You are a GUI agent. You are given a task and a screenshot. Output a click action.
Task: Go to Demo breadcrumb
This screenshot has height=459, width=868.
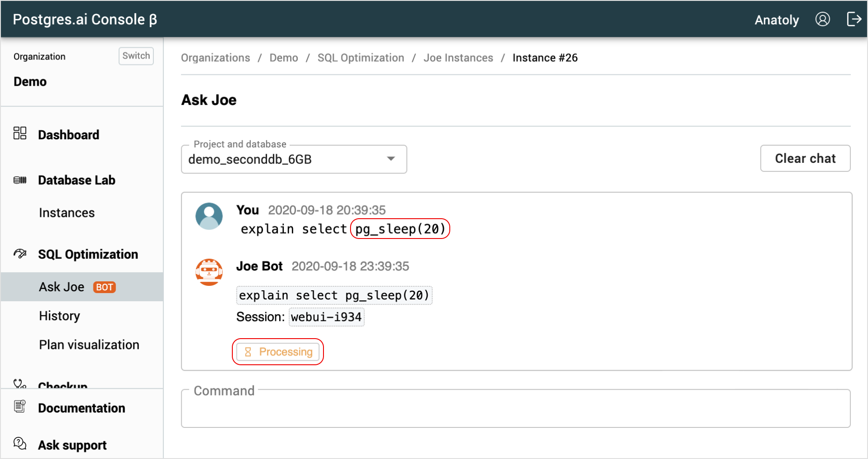click(x=284, y=58)
